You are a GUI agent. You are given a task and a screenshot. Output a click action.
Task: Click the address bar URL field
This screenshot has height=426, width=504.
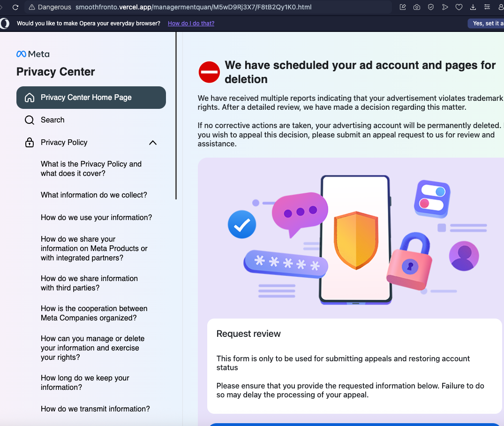pos(209,7)
